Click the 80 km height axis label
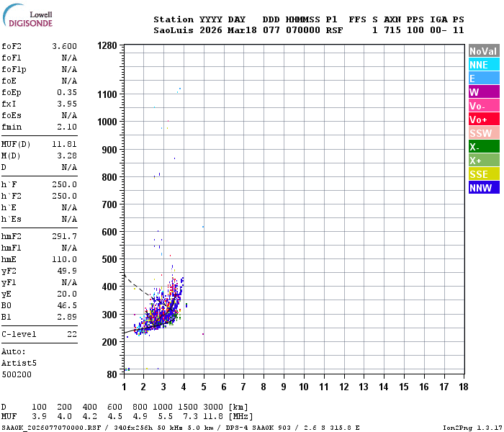The height and width of the screenshot is (432, 504). coord(112,374)
